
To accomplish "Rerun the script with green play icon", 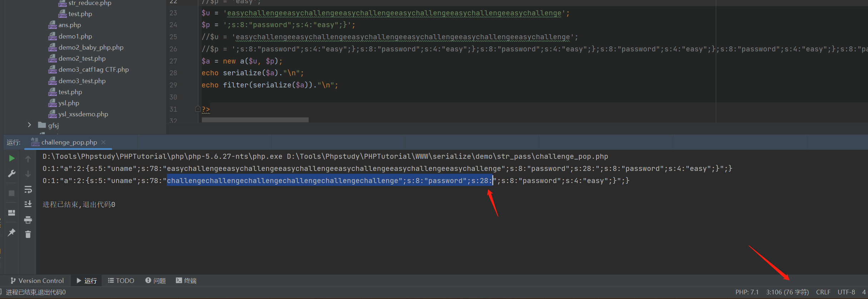I will pyautogui.click(x=11, y=158).
